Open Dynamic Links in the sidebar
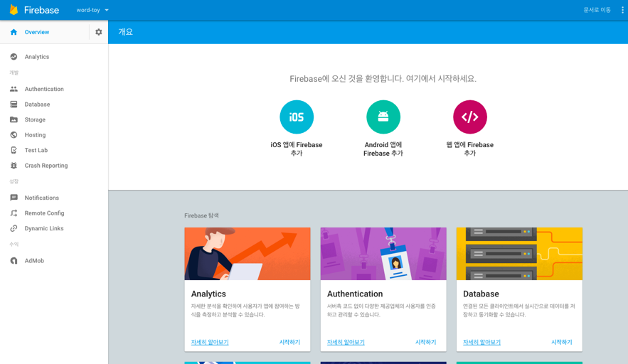This screenshot has height=364, width=628. (44, 228)
